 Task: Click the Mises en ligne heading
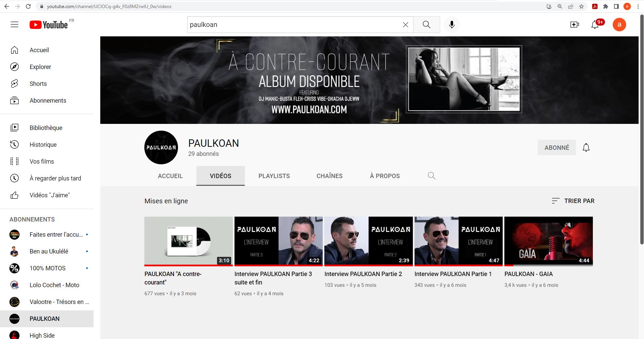coord(166,201)
